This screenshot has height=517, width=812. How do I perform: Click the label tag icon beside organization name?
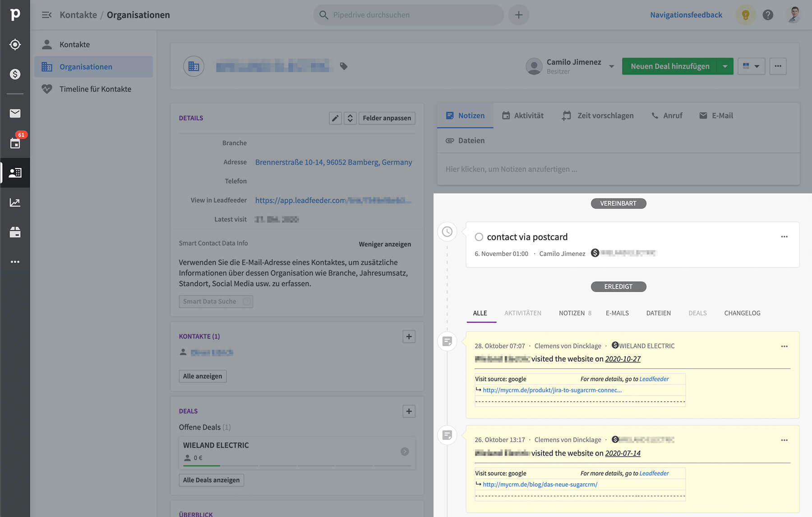pyautogui.click(x=344, y=66)
